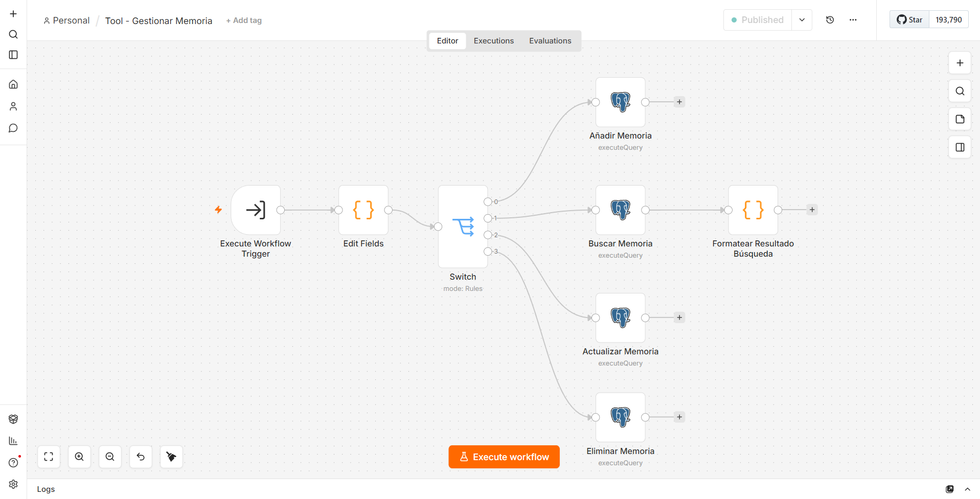The height and width of the screenshot is (499, 980).
Task: Tidy up workflow broom icon
Action: coord(171,457)
